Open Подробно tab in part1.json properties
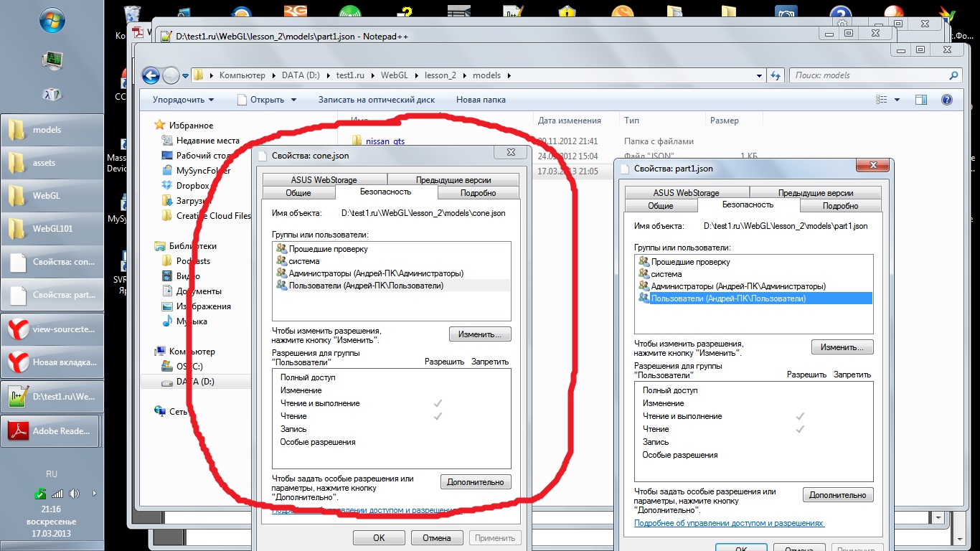980x551 pixels. pyautogui.click(x=841, y=206)
